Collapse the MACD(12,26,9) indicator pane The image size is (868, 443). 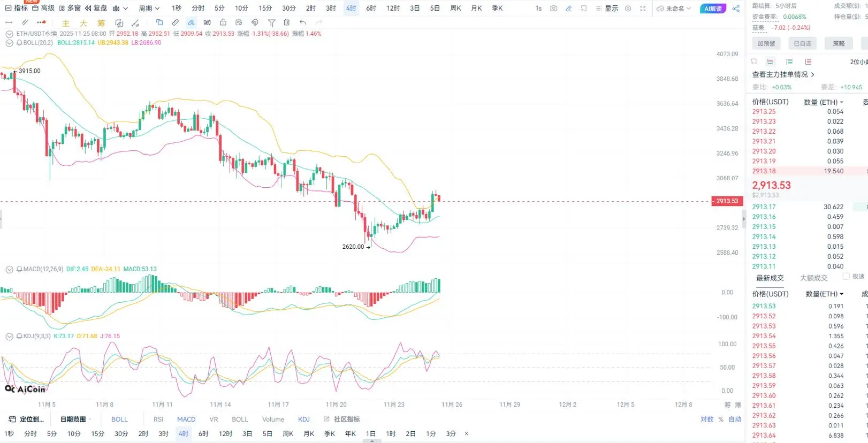click(9, 270)
